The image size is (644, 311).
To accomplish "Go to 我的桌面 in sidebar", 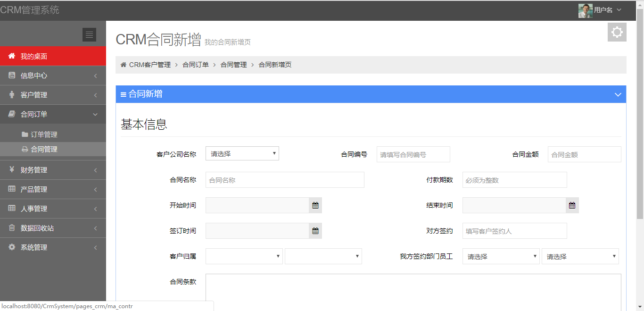I will (x=53, y=56).
